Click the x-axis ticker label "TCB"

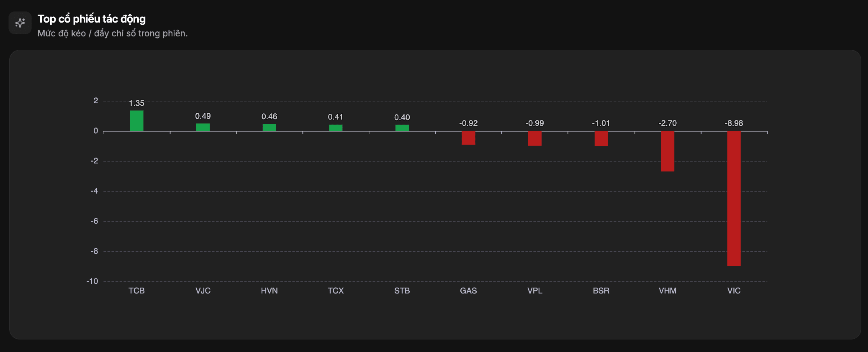136,291
